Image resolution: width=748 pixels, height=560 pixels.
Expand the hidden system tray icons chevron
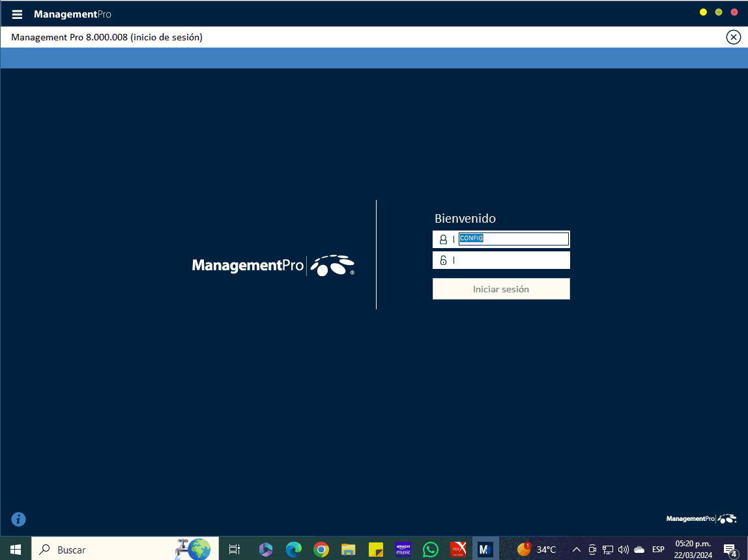point(576,550)
